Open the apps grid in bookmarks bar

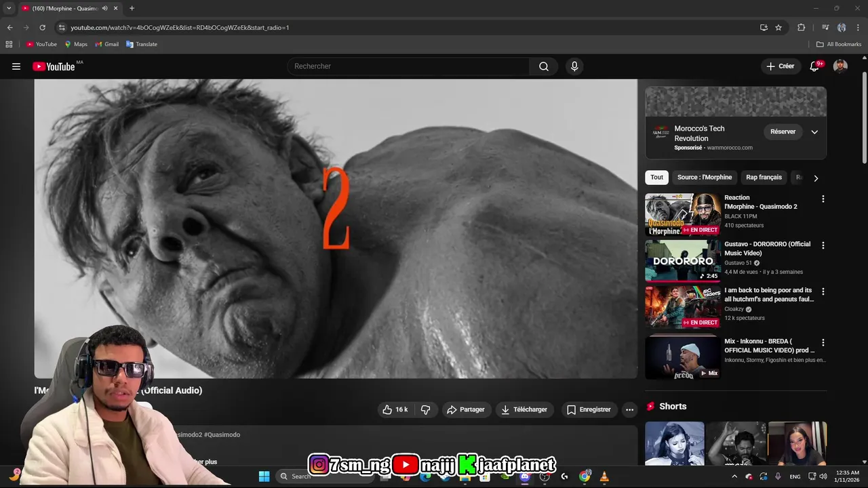click(x=9, y=44)
